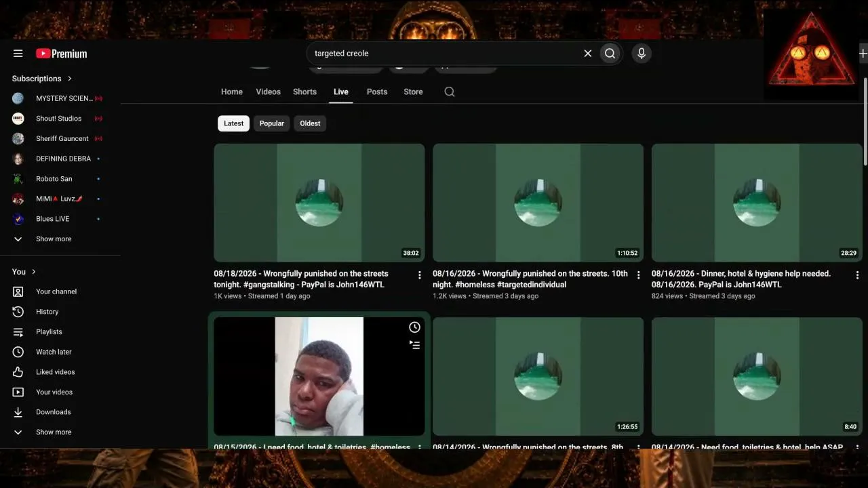Open Sheriff Gauncent channel avatar
The width and height of the screenshot is (868, 488).
click(x=18, y=138)
